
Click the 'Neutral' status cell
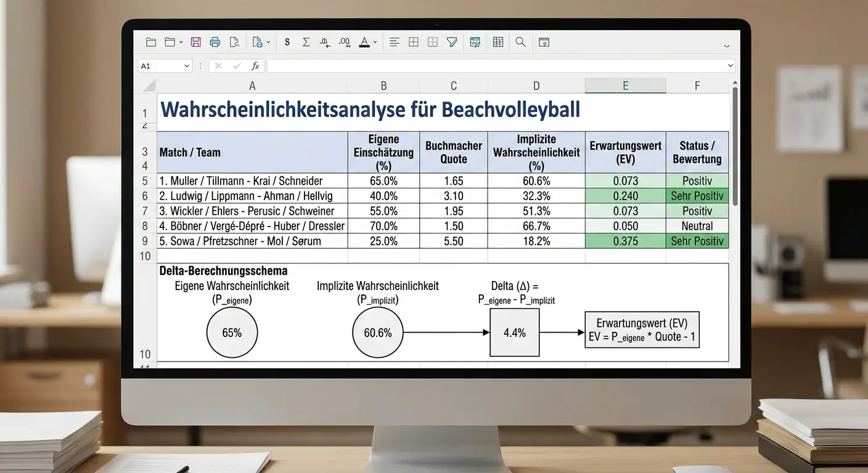coord(697,226)
